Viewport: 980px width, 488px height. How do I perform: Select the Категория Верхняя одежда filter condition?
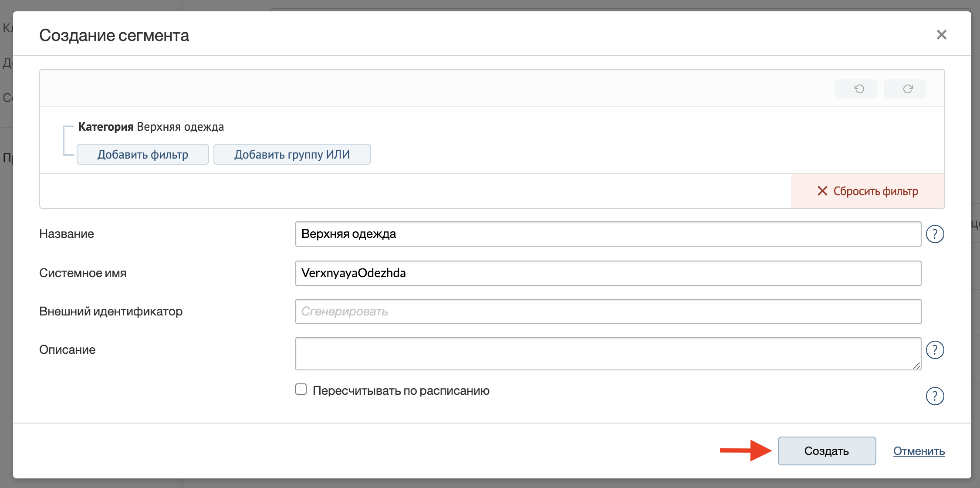[x=151, y=127]
